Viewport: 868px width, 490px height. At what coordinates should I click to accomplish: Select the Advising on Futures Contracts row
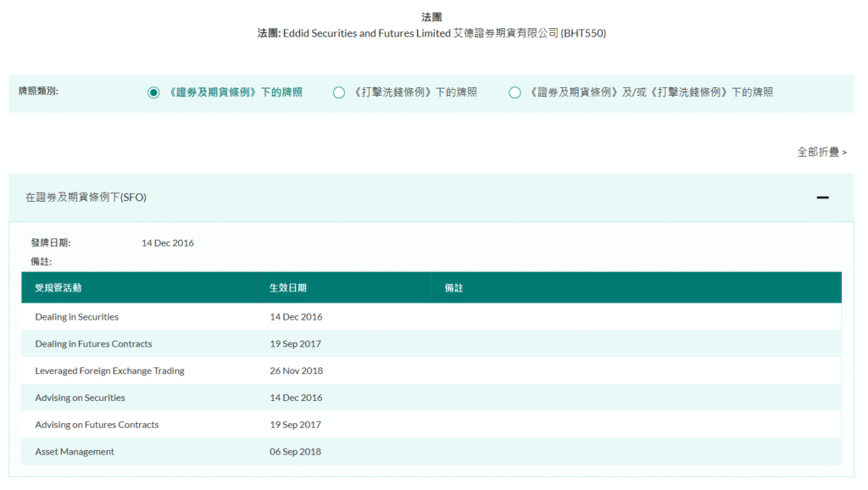[x=97, y=426]
